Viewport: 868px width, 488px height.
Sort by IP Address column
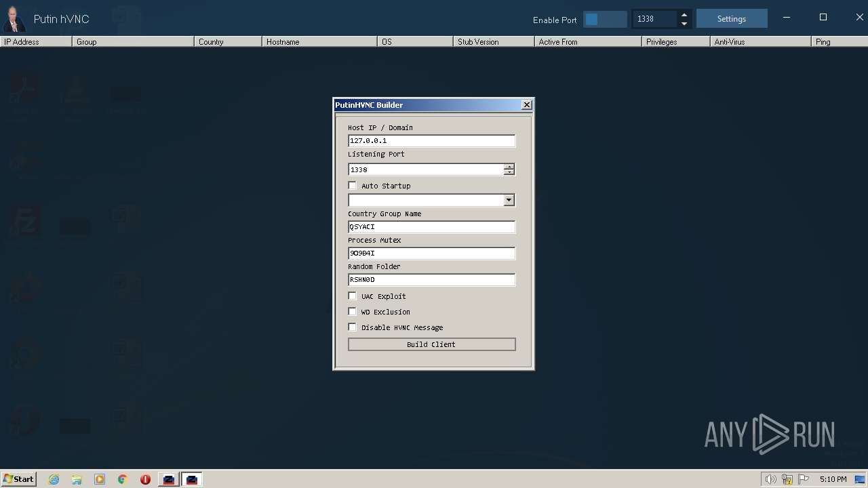(36, 42)
